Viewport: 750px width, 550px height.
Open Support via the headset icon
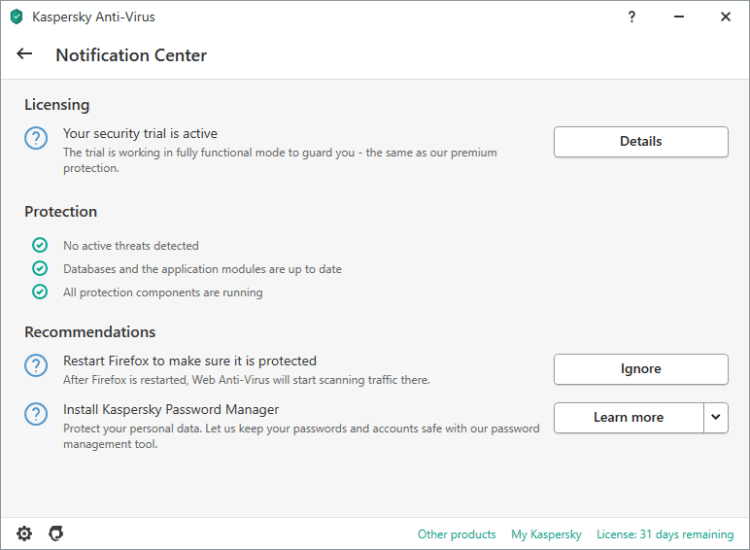[56, 533]
